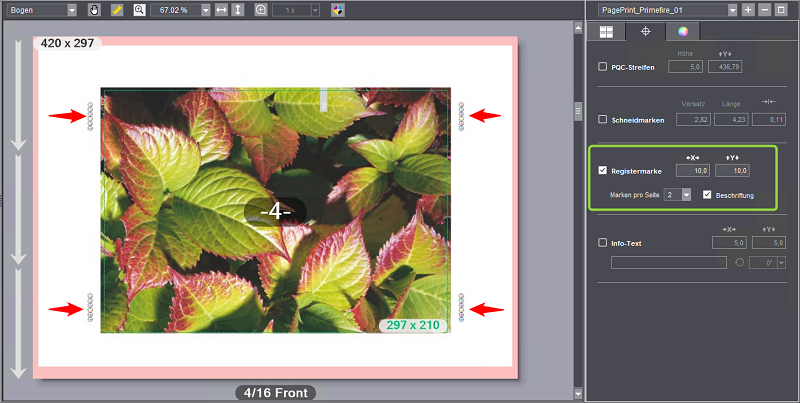
Task: Click the -4- page number label
Action: coord(275,212)
